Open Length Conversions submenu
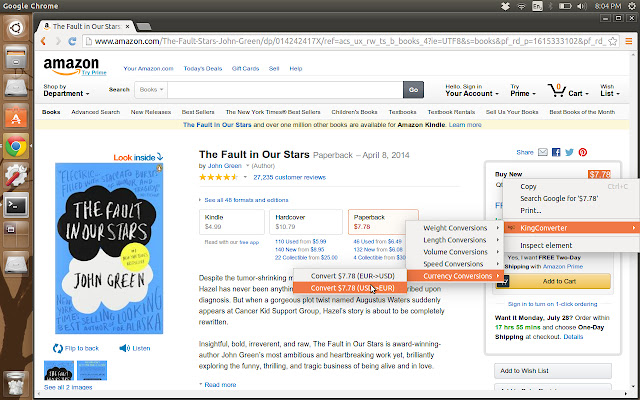The width and height of the screenshot is (640, 400). tap(455, 240)
